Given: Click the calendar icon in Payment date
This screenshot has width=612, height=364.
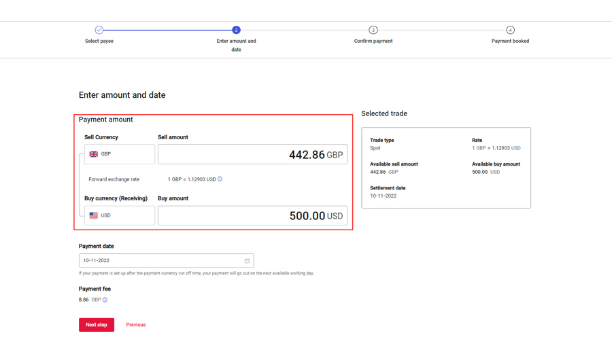Looking at the screenshot, I should click(x=247, y=261).
